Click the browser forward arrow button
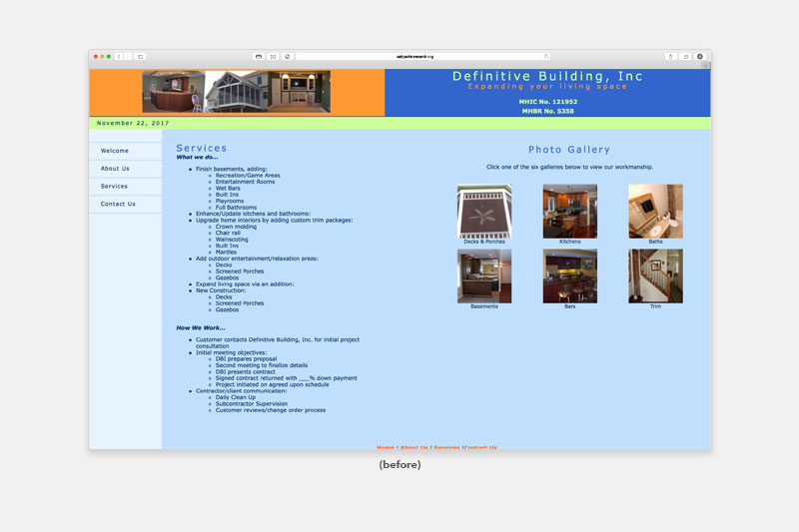Screen dimensions: 799x532 128,57
